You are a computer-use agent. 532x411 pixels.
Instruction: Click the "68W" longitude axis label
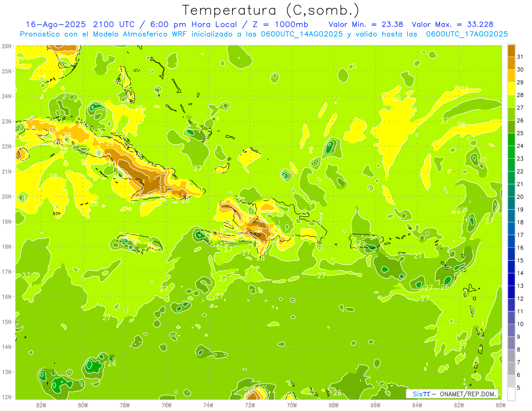tap(333, 405)
